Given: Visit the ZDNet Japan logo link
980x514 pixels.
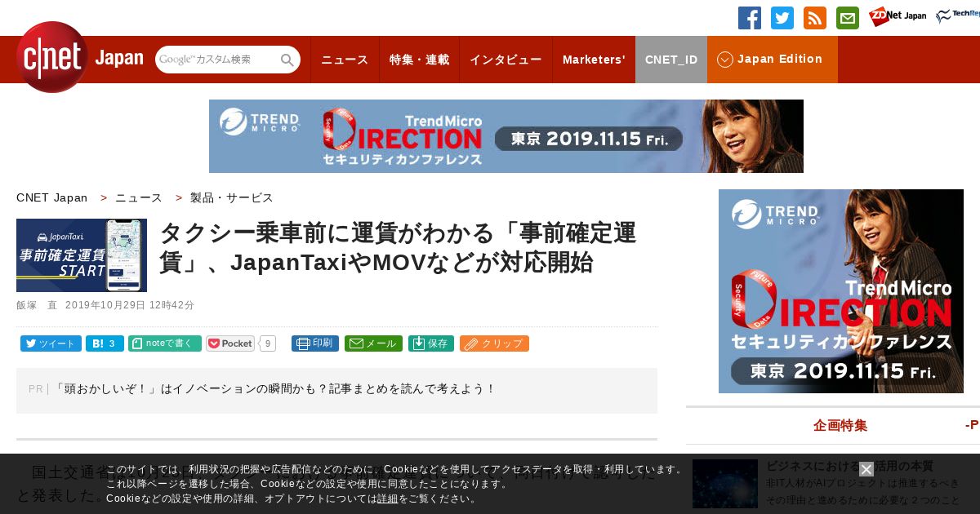Looking at the screenshot, I should [x=898, y=16].
